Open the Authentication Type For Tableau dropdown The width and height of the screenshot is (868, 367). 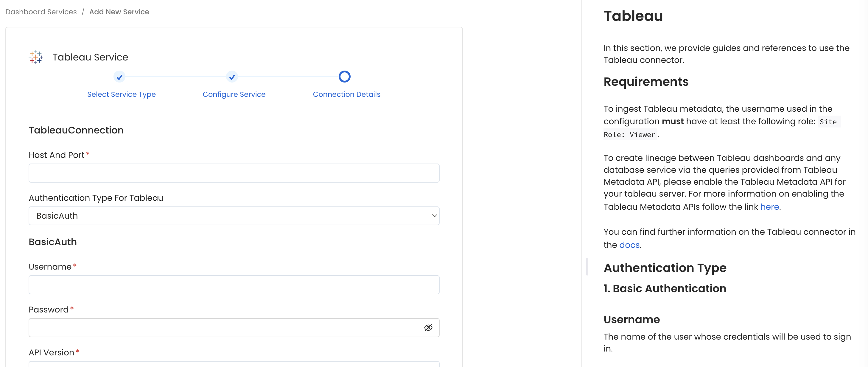(234, 216)
